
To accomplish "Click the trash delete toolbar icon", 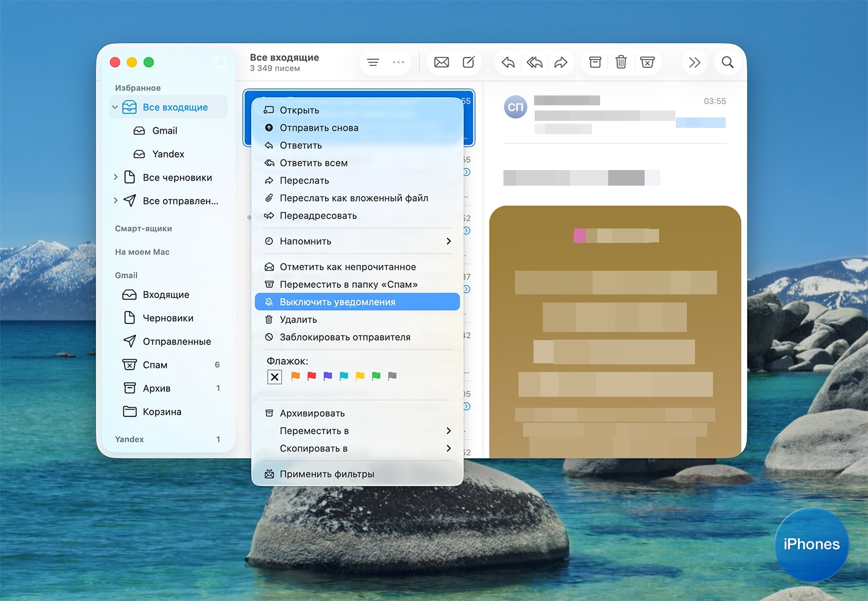I will [621, 62].
